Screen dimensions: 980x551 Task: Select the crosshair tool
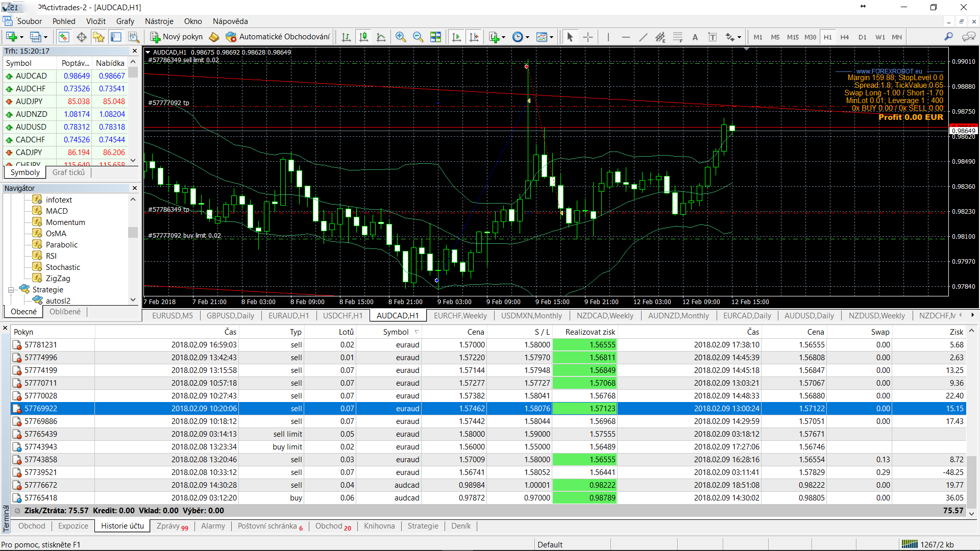click(587, 37)
